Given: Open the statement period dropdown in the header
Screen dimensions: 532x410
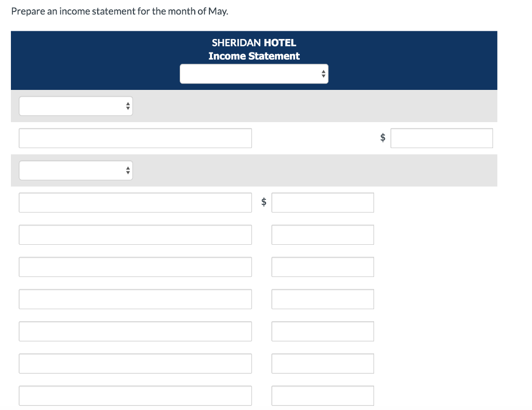Looking at the screenshot, I should pyautogui.click(x=254, y=74).
